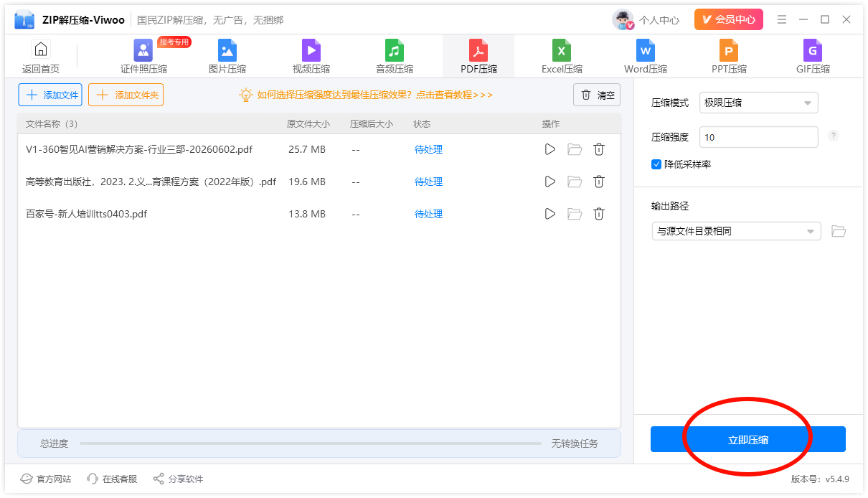Click 添加文件夹 button

point(126,95)
